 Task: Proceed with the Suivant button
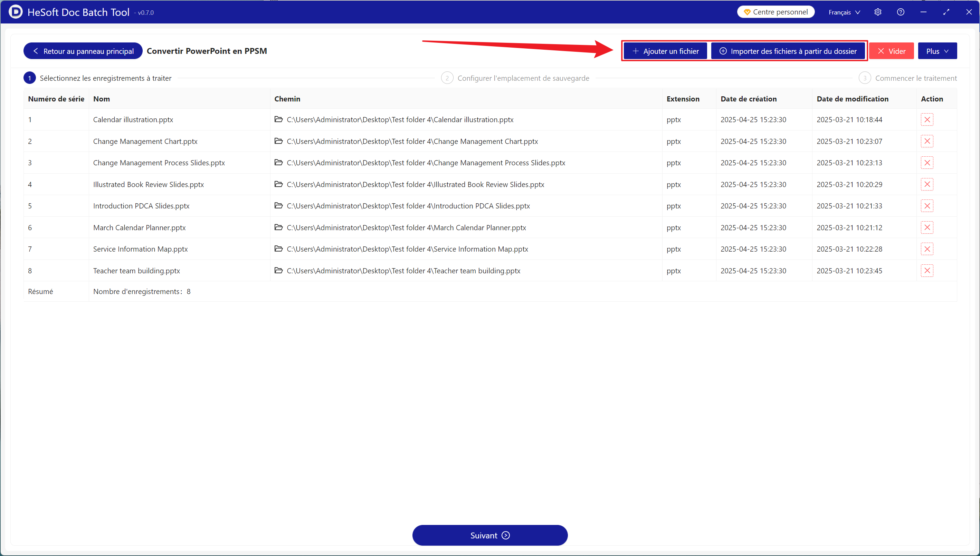click(x=489, y=535)
